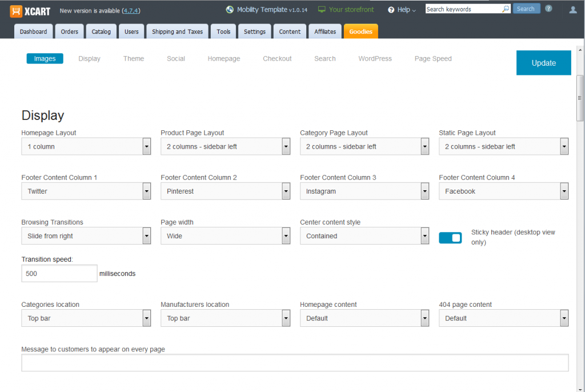Click the XCART logo

coord(30,10)
